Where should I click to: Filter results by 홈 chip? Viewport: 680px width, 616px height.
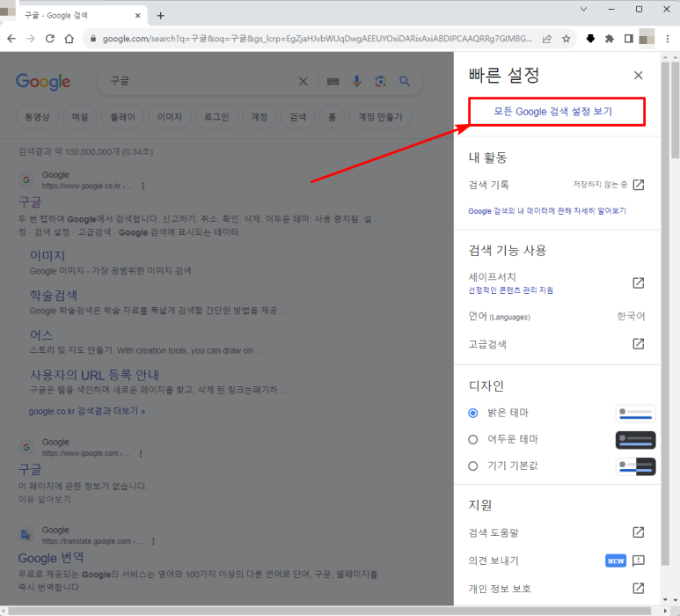(x=332, y=117)
